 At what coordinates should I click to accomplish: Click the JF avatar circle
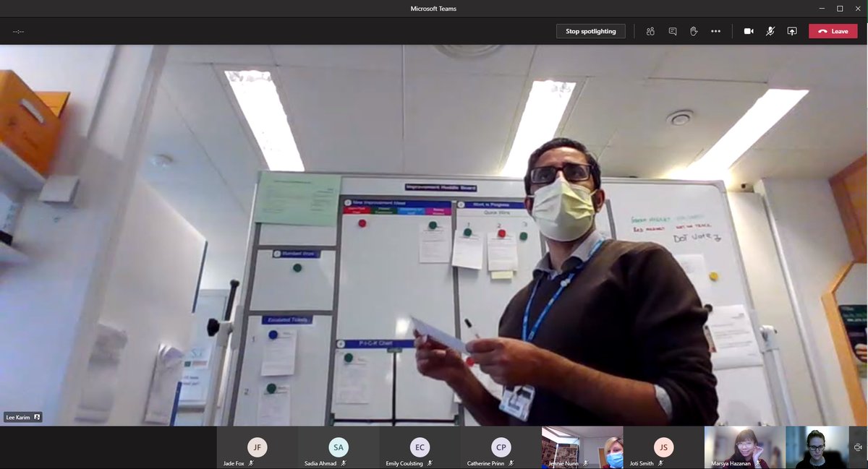pyautogui.click(x=257, y=447)
